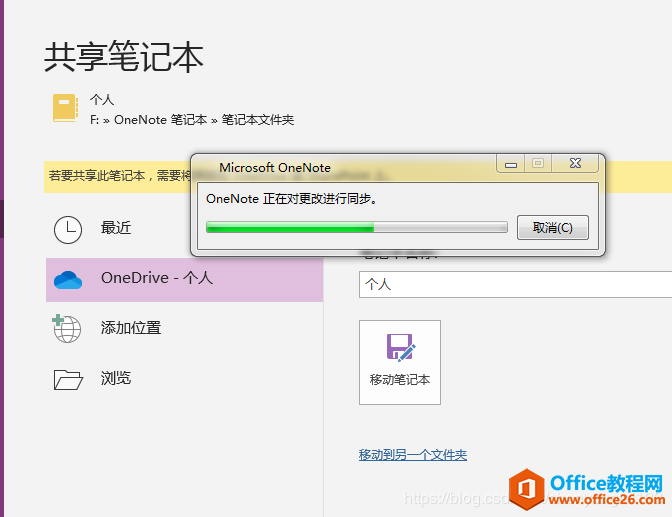
Task: Click the globe icon for 添加位置
Action: coord(66,328)
